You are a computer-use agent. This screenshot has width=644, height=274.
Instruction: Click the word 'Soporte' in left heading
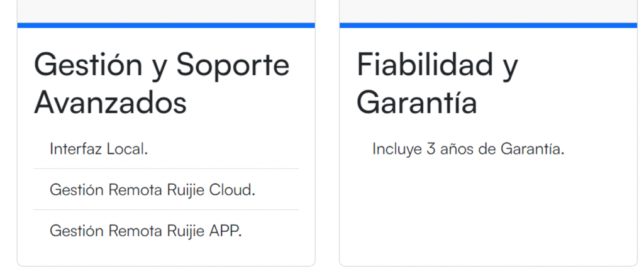tap(233, 64)
